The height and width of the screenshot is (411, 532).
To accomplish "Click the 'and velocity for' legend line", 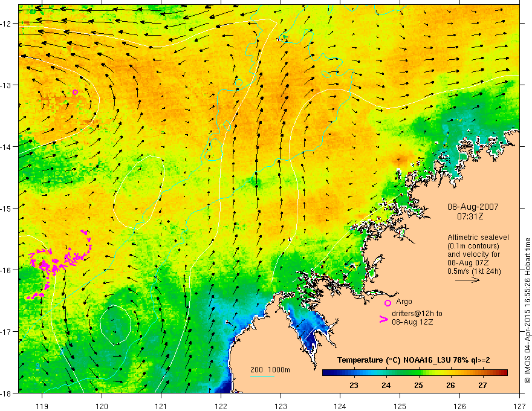I will 473,254.
